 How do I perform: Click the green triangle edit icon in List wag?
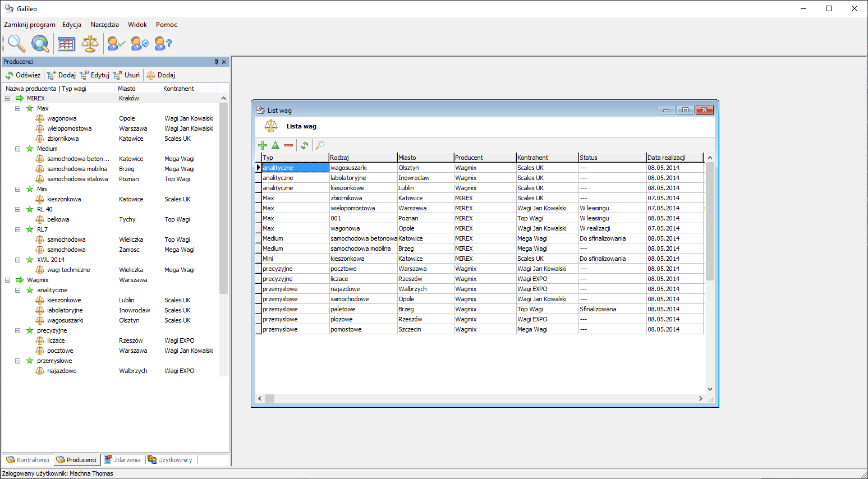(275, 145)
